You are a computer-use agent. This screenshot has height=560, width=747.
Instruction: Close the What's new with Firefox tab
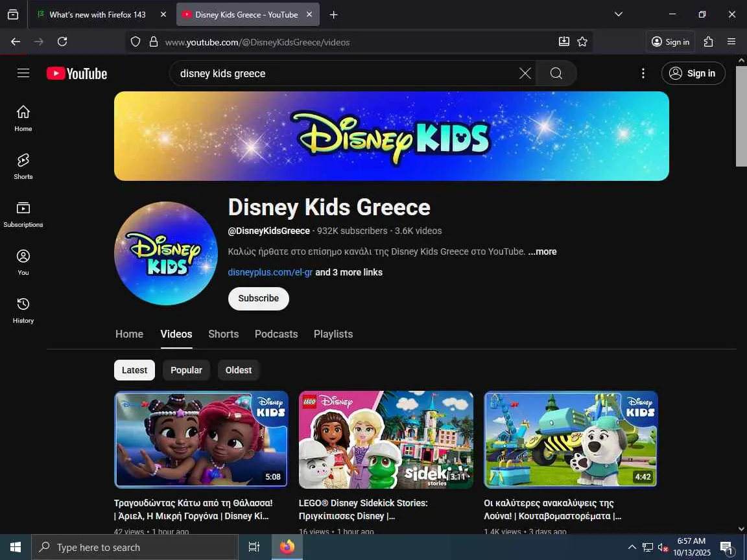coord(163,15)
